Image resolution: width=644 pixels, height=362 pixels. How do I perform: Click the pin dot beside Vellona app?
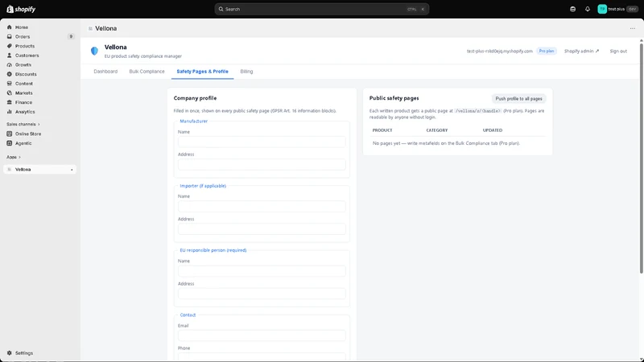[x=72, y=170]
